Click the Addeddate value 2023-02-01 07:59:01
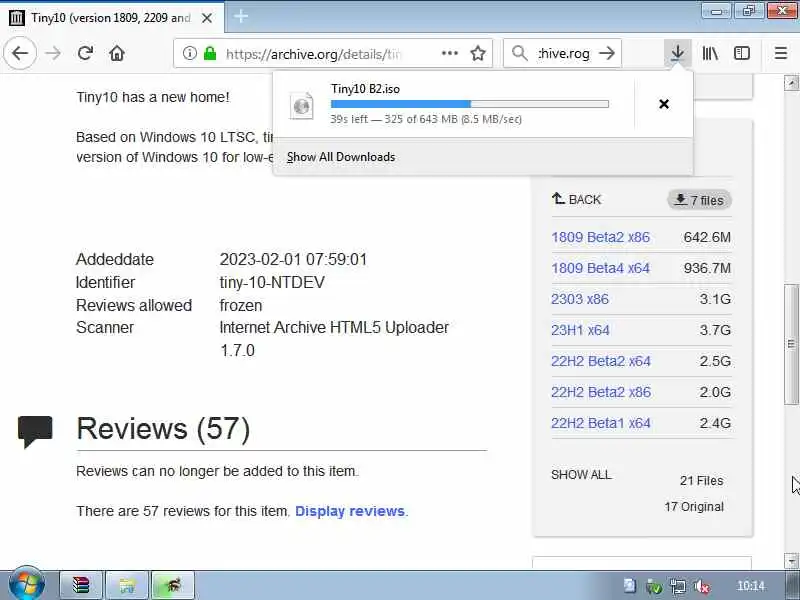Viewport: 800px width, 600px height. coord(293,259)
